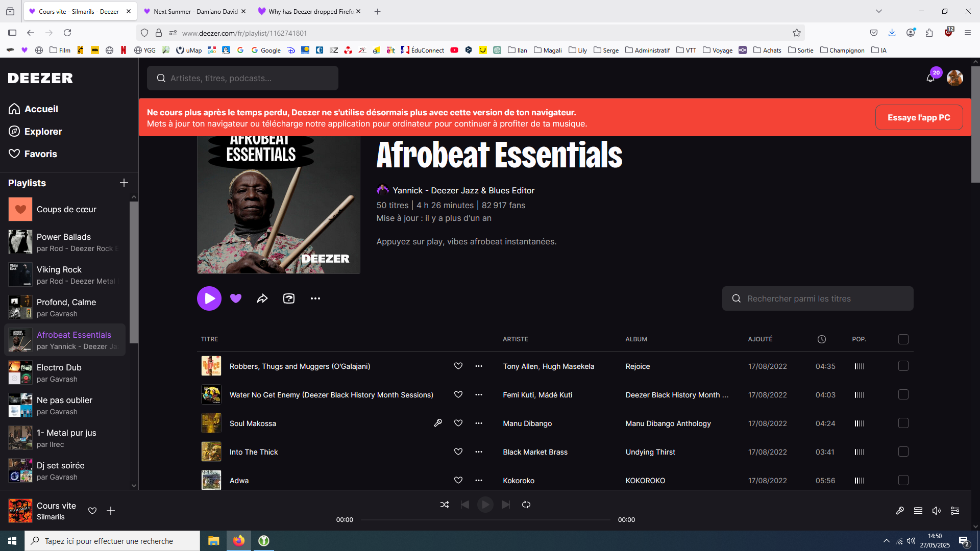Open options for the Adwa track

479,481
